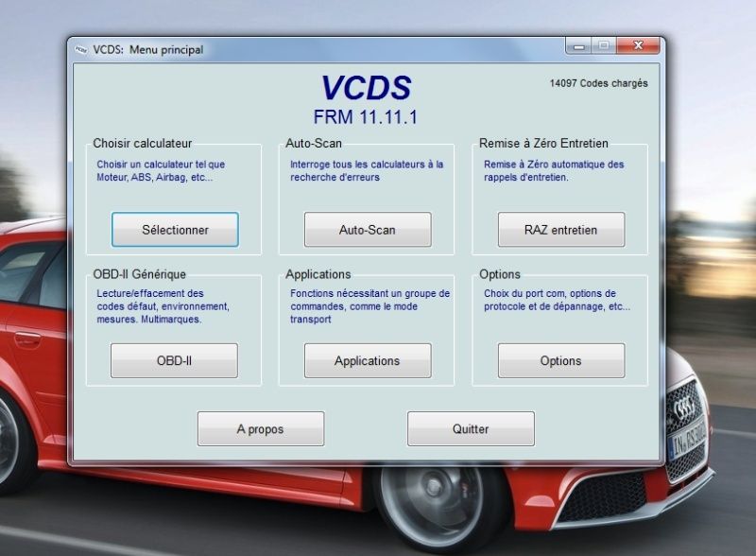756x556 pixels.
Task: Click the FRM 11.11.1 version text
Action: pyautogui.click(x=366, y=117)
